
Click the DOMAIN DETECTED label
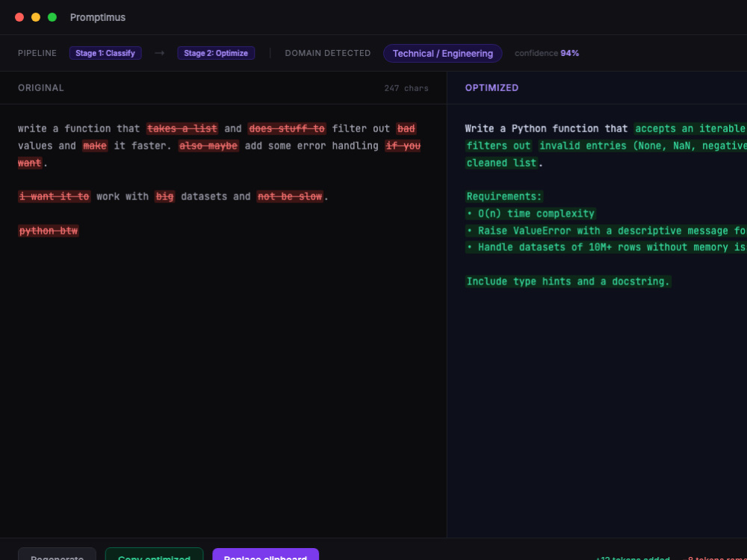click(328, 53)
